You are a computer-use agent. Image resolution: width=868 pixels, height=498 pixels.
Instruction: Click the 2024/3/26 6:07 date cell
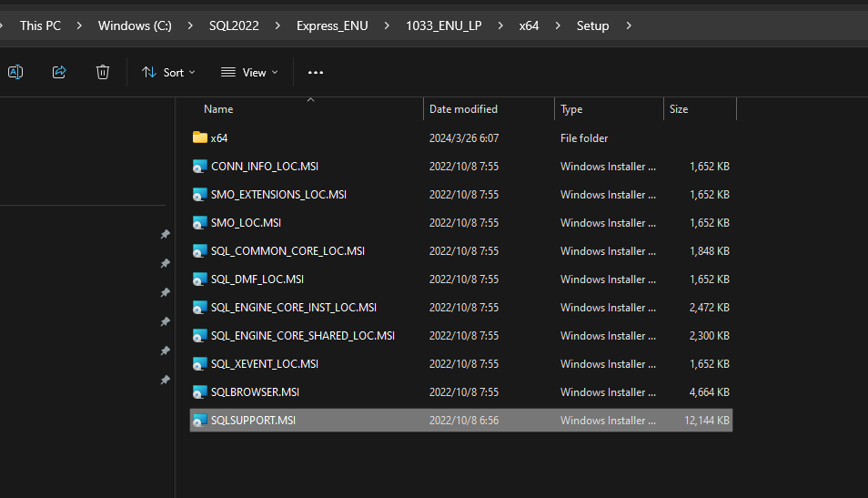click(x=464, y=138)
